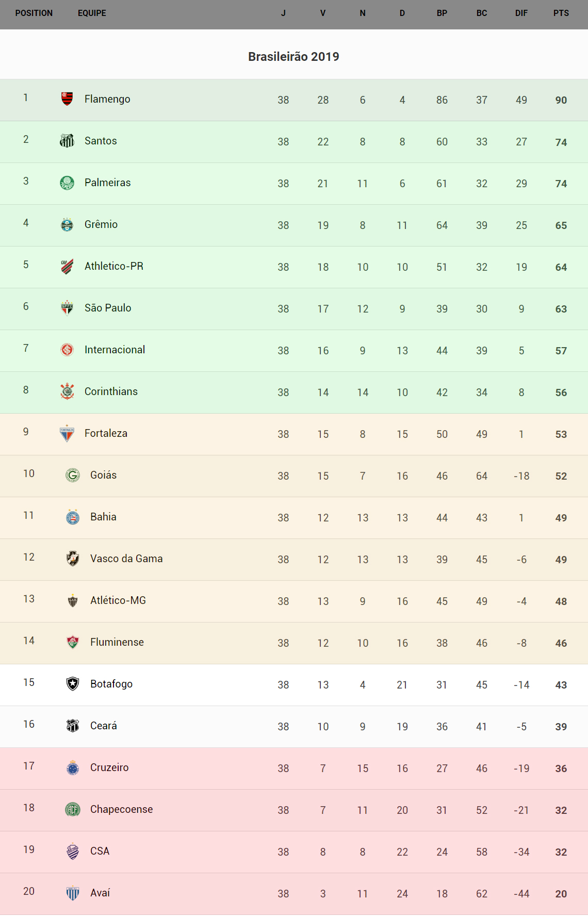Click the EQUIPE column header
The image size is (588, 916).
coord(92,13)
